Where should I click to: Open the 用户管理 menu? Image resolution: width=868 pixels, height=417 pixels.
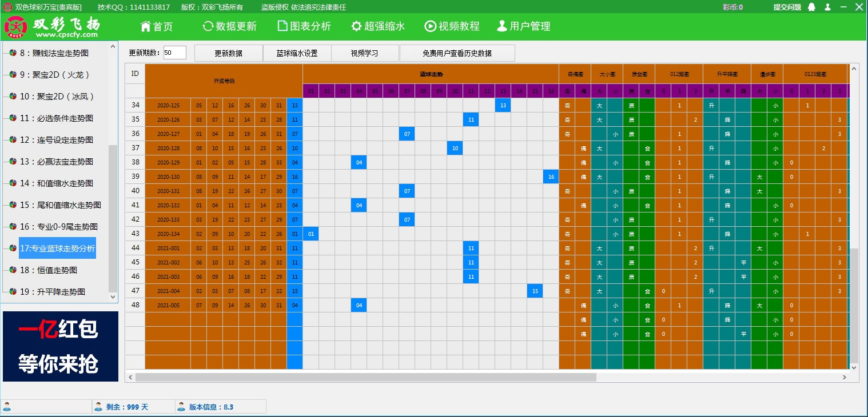(523, 26)
